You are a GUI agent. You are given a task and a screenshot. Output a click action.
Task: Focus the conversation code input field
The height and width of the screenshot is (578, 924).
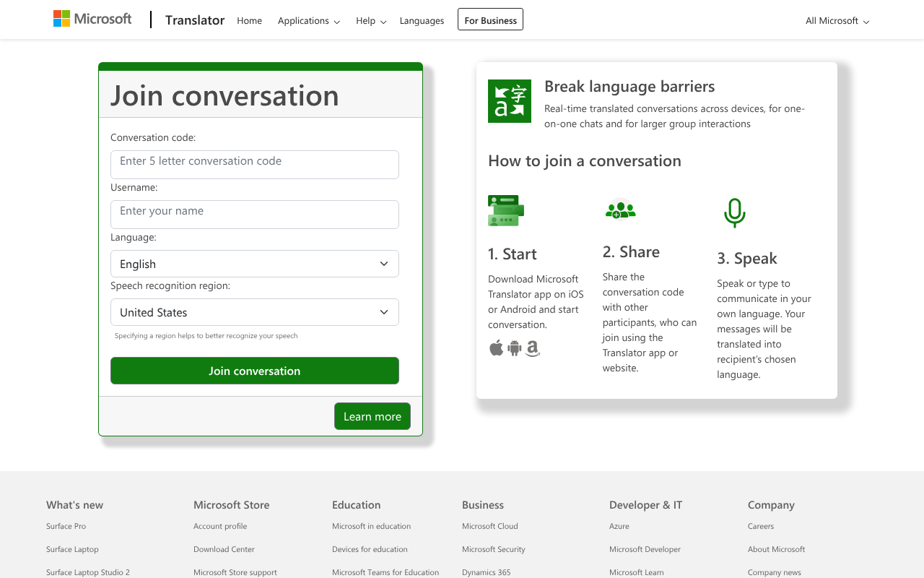[x=254, y=164]
